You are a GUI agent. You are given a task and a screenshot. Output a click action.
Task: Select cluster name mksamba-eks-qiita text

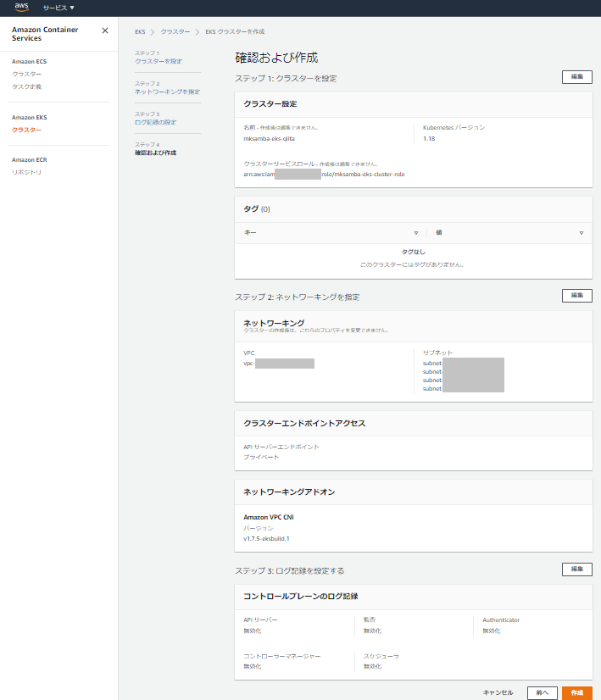[x=269, y=139]
